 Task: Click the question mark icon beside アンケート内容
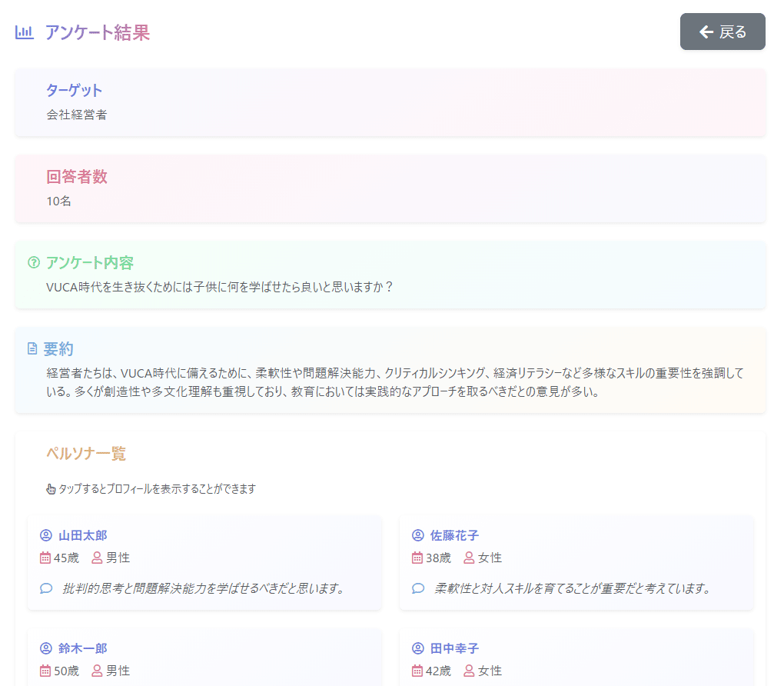[x=34, y=262]
